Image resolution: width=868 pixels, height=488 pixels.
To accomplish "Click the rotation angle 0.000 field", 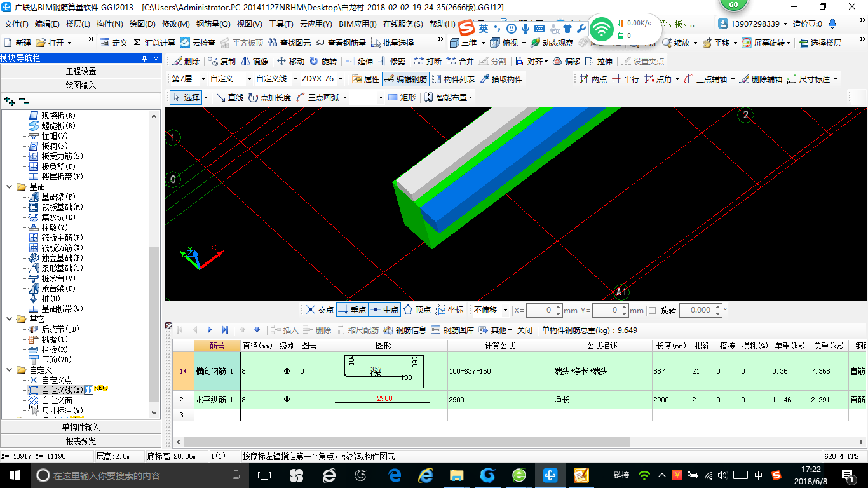I will 700,311.
